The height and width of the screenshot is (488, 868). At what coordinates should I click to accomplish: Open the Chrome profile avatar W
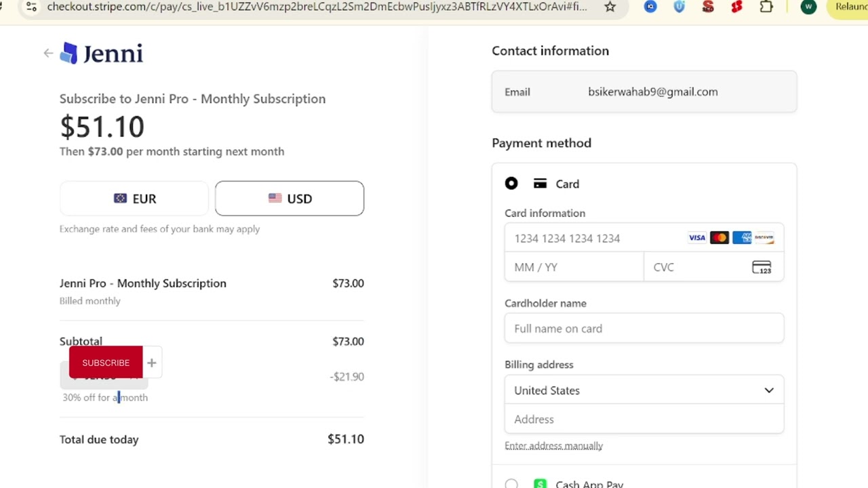click(x=808, y=7)
